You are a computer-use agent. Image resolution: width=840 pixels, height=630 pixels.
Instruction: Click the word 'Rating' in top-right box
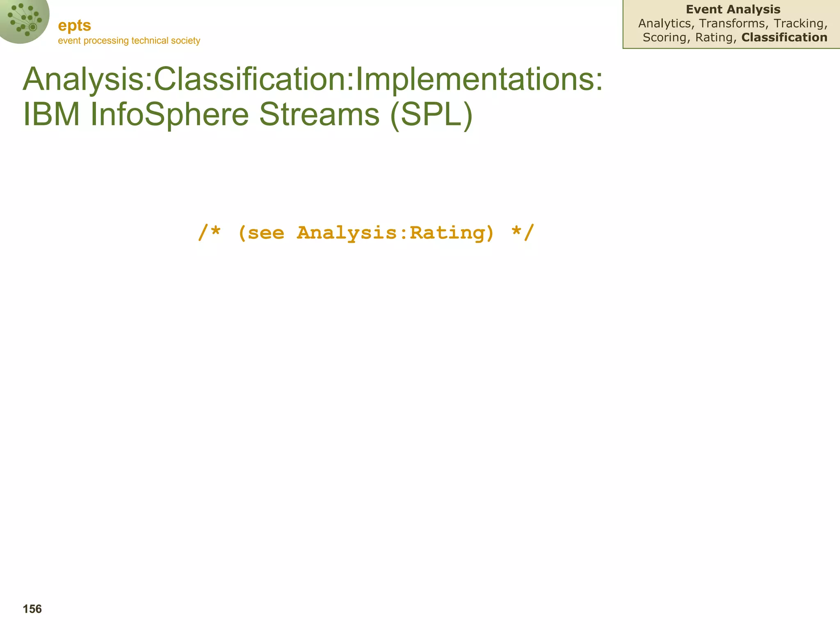[x=715, y=37]
